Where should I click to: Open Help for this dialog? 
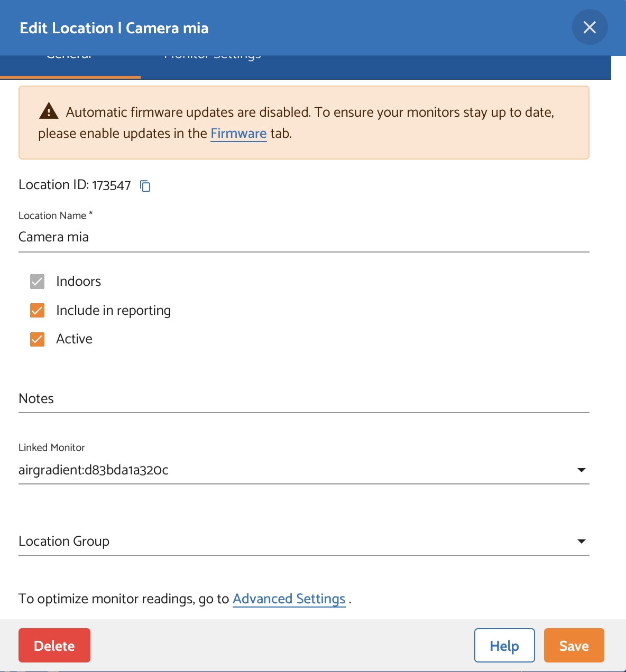point(504,645)
